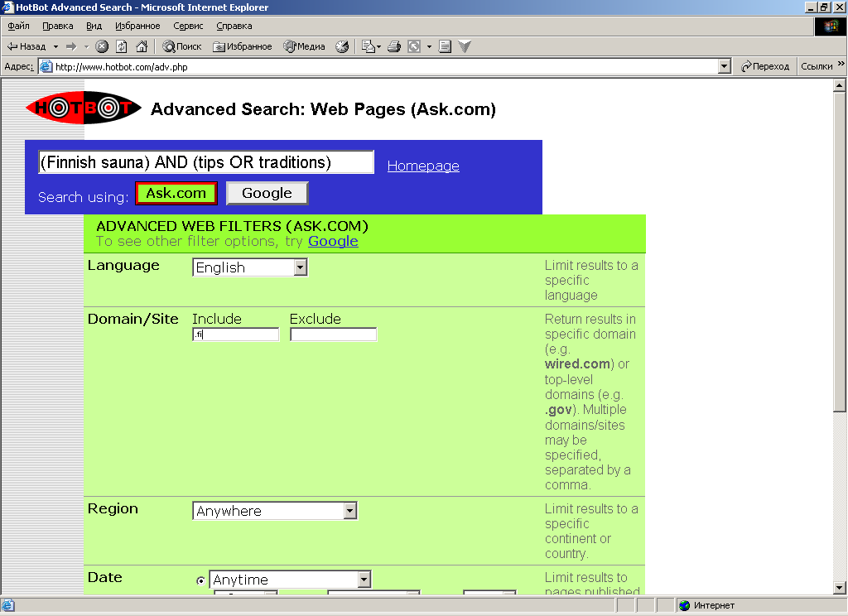Click the 'Region' label

coord(113,509)
